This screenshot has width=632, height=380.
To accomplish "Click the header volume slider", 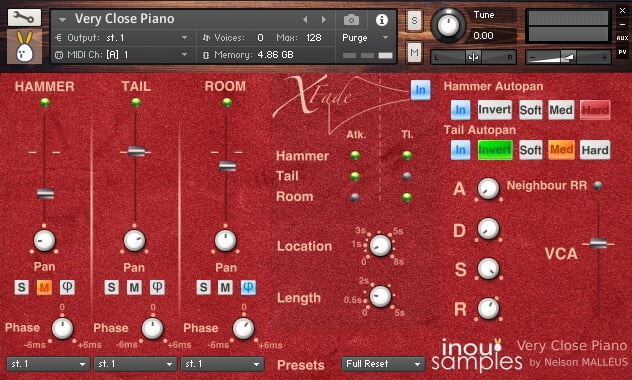I will tap(568, 57).
